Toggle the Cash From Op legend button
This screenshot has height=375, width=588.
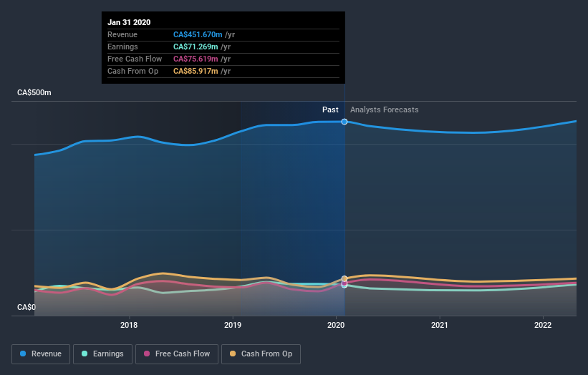[x=261, y=354]
